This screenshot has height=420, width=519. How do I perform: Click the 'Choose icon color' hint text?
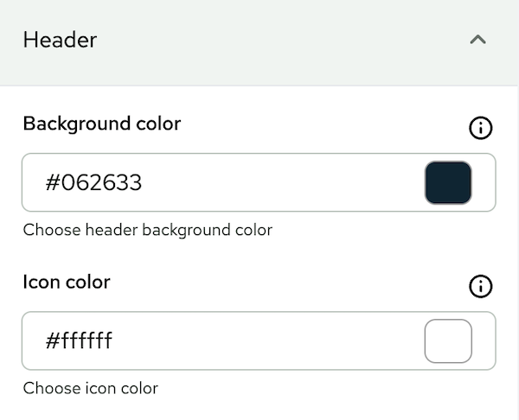coord(90,388)
